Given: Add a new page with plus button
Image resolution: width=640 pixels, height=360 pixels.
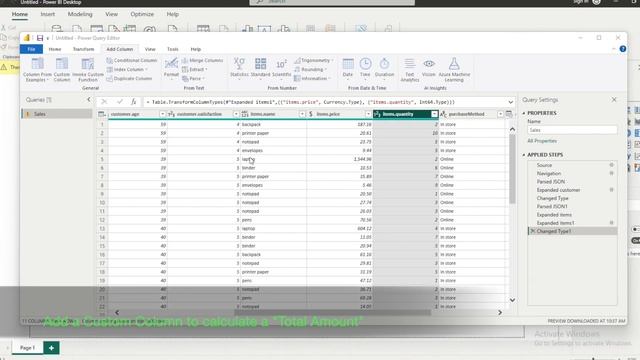Looking at the screenshot, I should pos(51,348).
